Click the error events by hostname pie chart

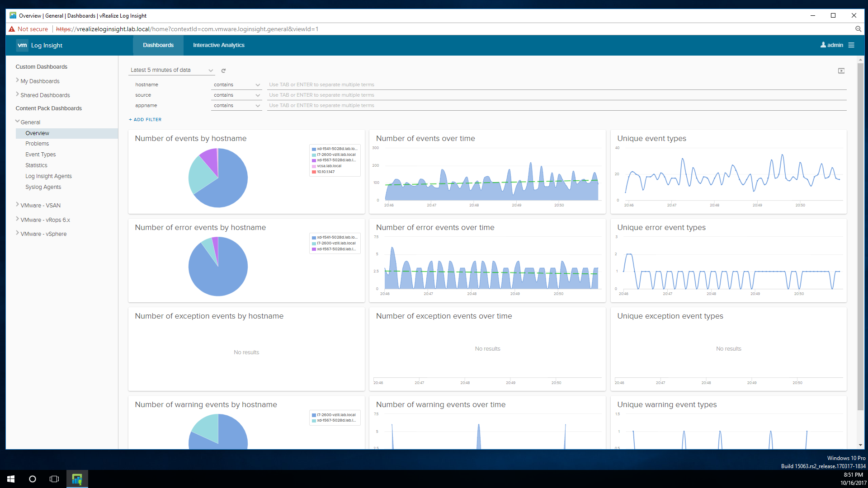218,267
